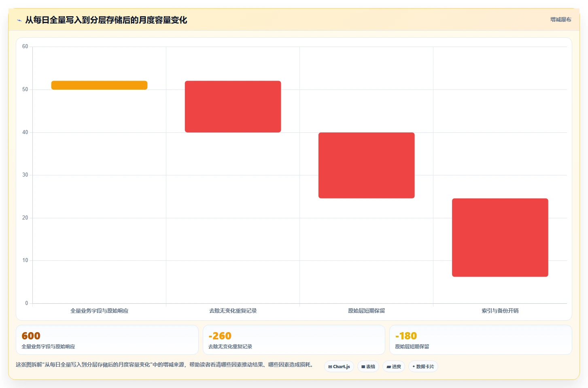Click the icon beside the chart title
The image size is (588, 388).
pos(19,20)
